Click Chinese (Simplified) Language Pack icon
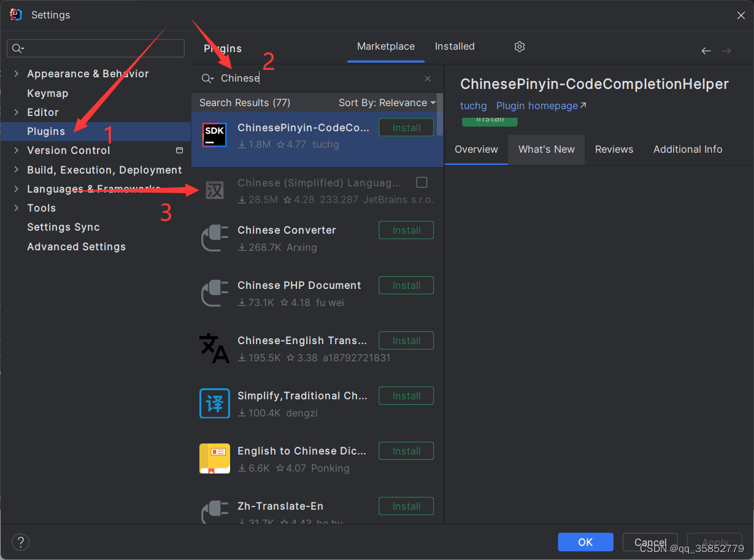754x560 pixels. click(x=215, y=190)
